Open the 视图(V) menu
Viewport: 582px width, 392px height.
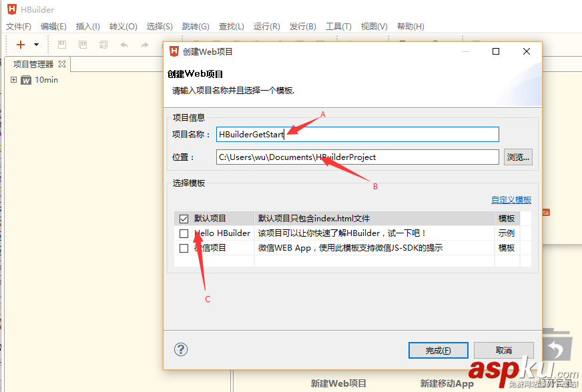pos(374,26)
